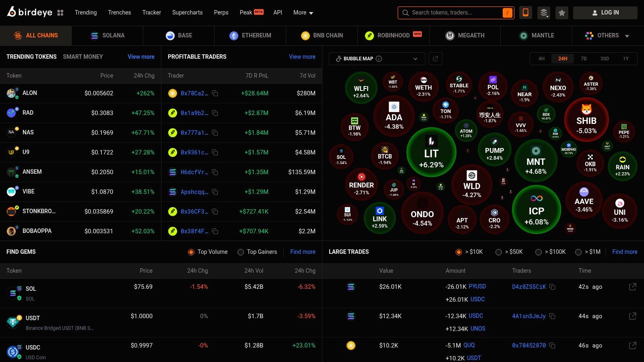Click the Log In button
The height and width of the screenshot is (362, 644).
[605, 13]
